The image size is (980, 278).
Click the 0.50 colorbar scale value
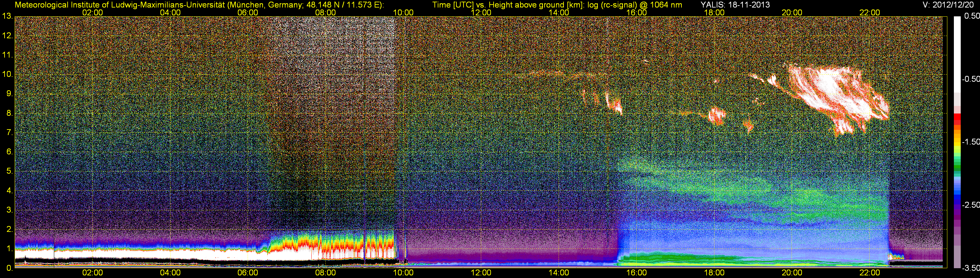coord(972,16)
